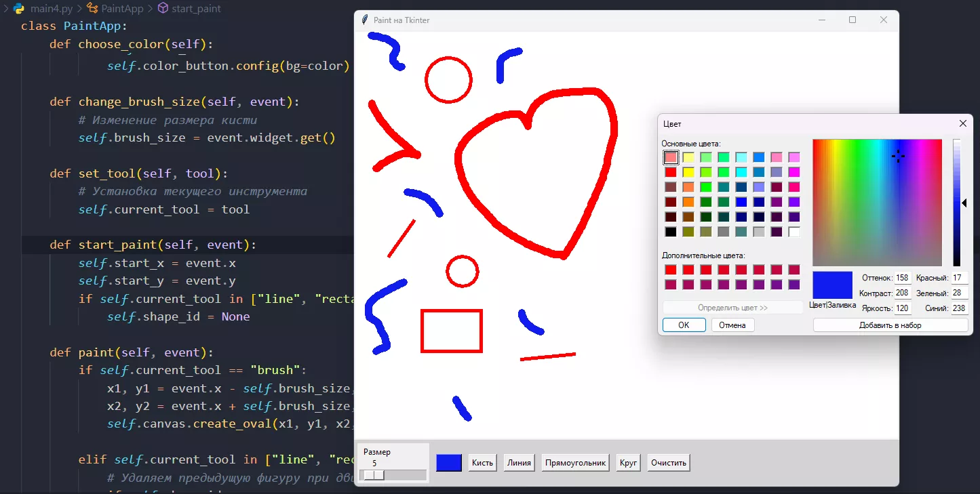This screenshot has height=494, width=980.
Task: Clear the canvas with Очистить
Action: [x=668, y=462]
